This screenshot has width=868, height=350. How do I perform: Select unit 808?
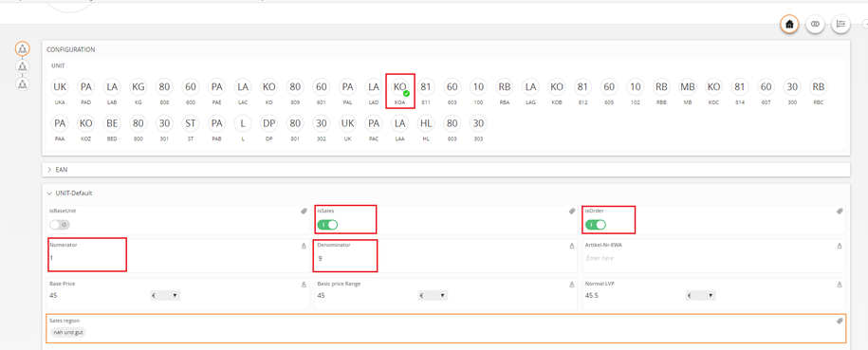coord(164,87)
